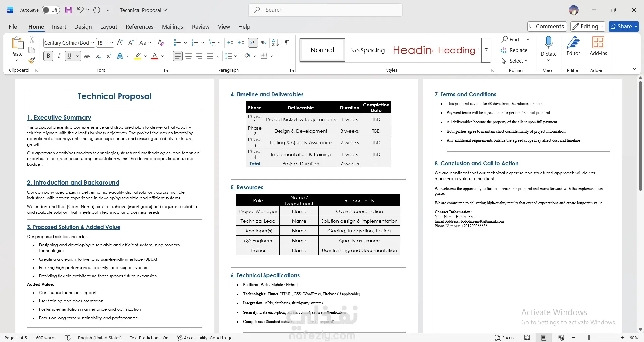644x342 pixels.
Task: Toggle Italic formatting
Action: [x=59, y=56]
